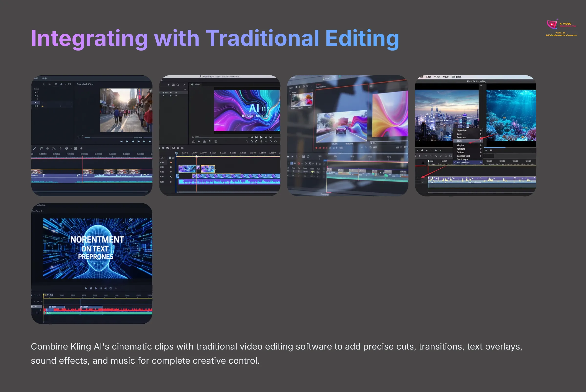Click the star icon in street-scene editor toolbar
Screen dimensions: 586x392
tap(44, 84)
